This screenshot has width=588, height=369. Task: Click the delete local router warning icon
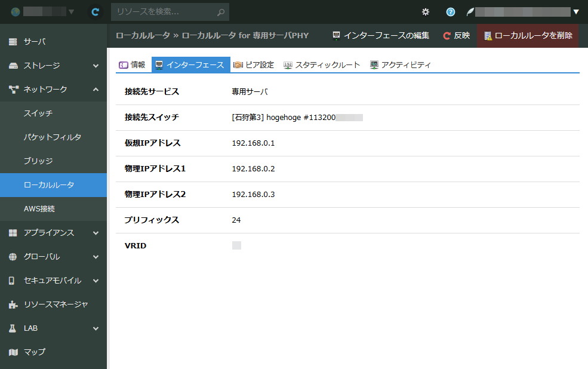click(488, 36)
